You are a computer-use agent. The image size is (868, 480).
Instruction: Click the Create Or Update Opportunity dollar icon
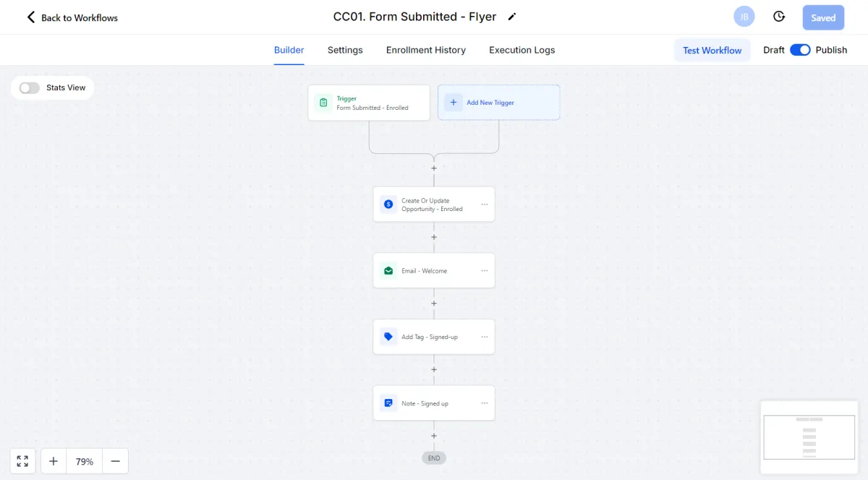coord(388,205)
